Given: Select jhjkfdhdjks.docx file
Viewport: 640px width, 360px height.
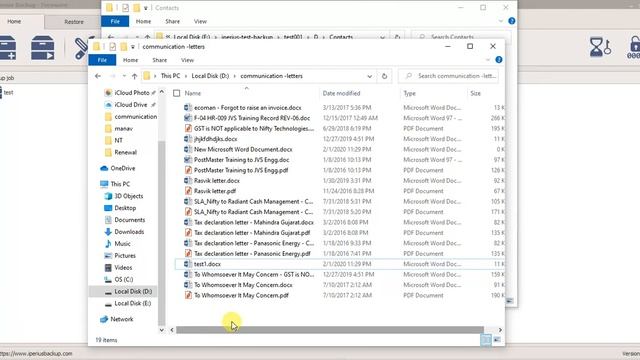Looking at the screenshot, I should click(215, 139).
